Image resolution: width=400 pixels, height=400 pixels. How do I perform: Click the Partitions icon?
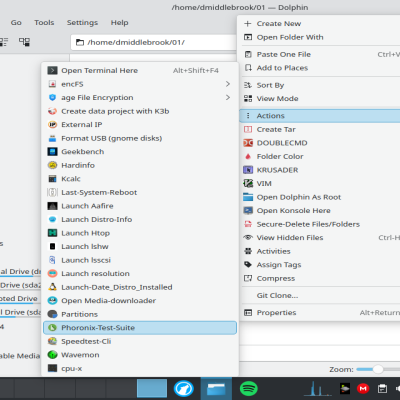pyautogui.click(x=52, y=314)
